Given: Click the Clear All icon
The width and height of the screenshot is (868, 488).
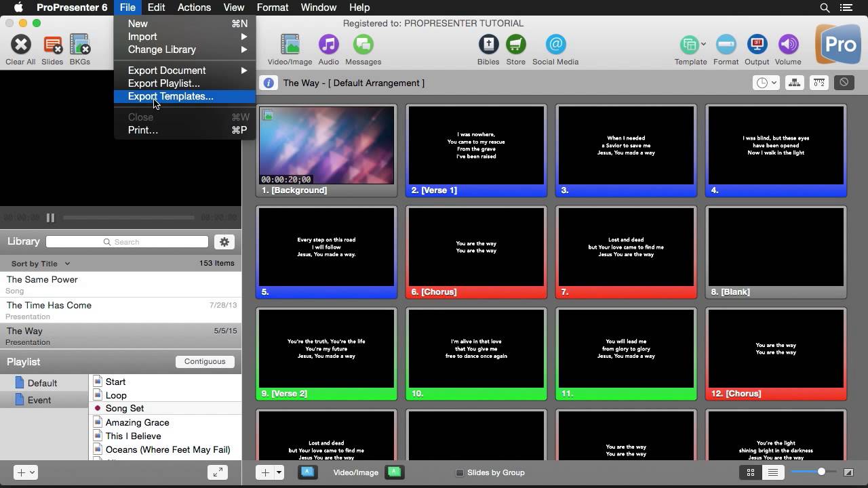Looking at the screenshot, I should coord(20,45).
